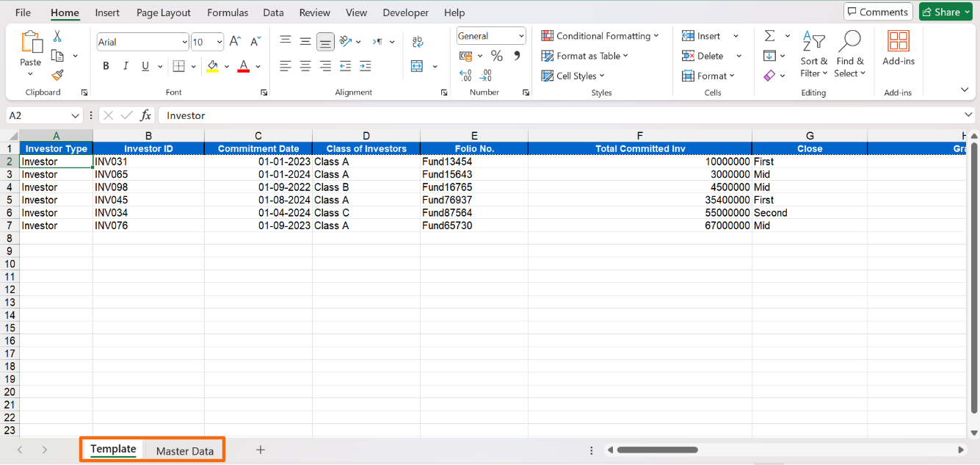Toggle Italic formatting

pyautogui.click(x=126, y=66)
